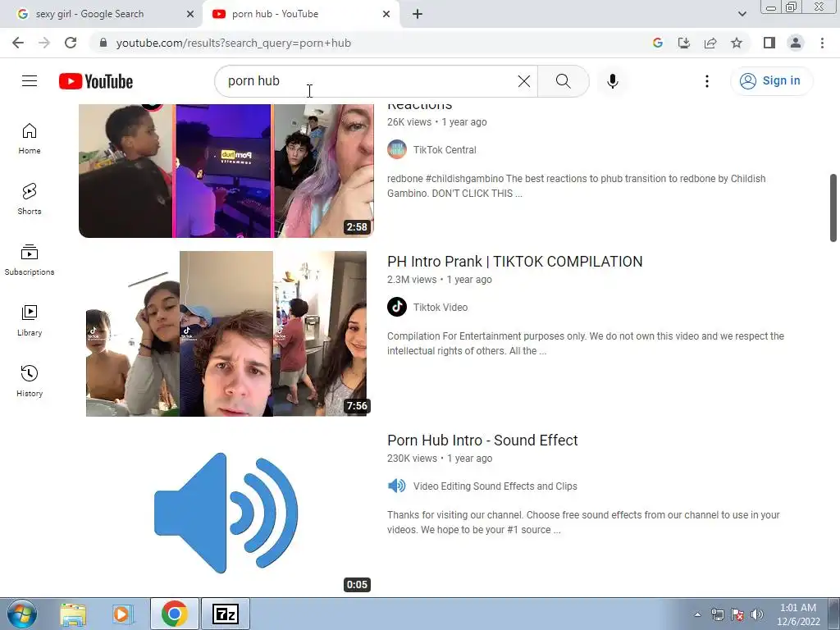Share this page icon
This screenshot has height=630, width=840.
(710, 43)
